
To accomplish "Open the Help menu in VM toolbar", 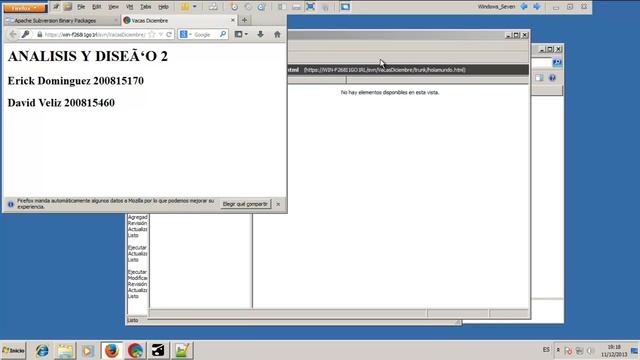I will (x=163, y=7).
